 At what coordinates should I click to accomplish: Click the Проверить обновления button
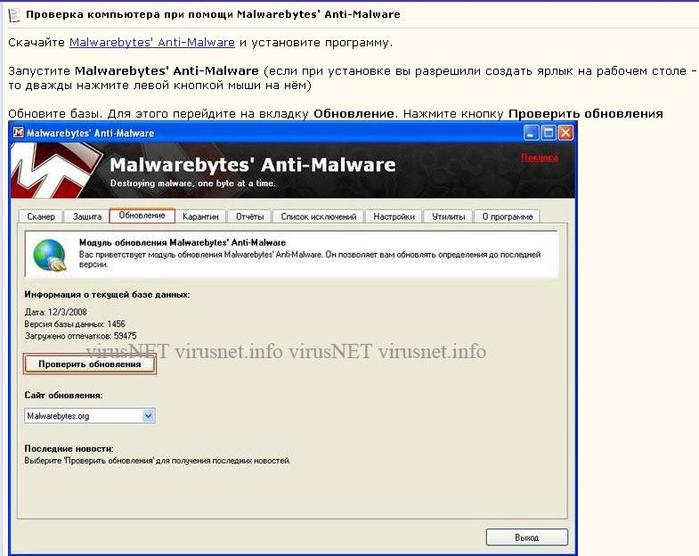[x=90, y=364]
